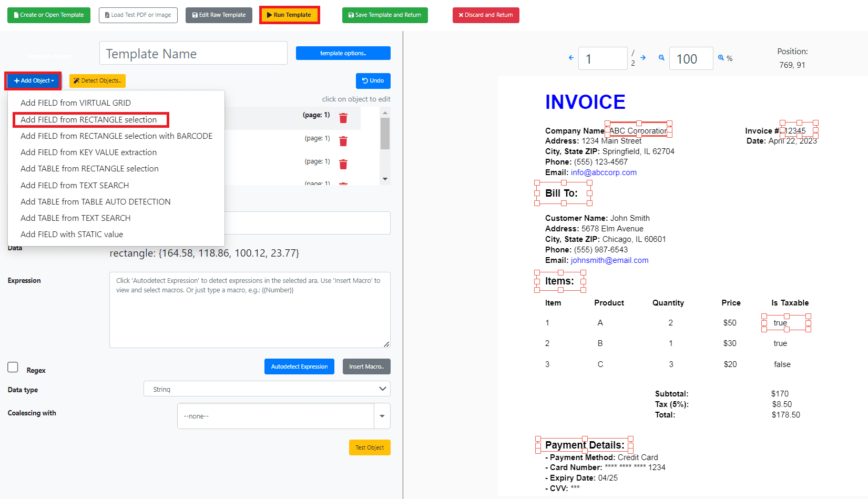
Task: Click the second row red trash icon
Action: pos(343,141)
